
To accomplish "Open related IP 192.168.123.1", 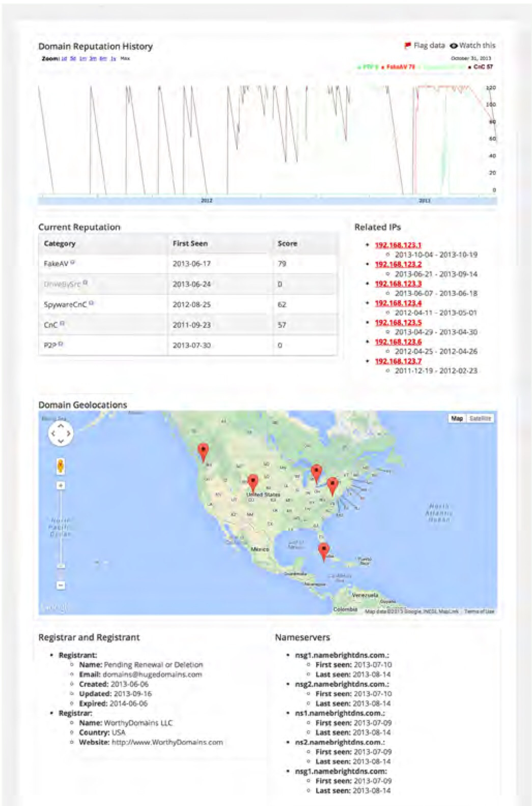I will click(x=398, y=245).
